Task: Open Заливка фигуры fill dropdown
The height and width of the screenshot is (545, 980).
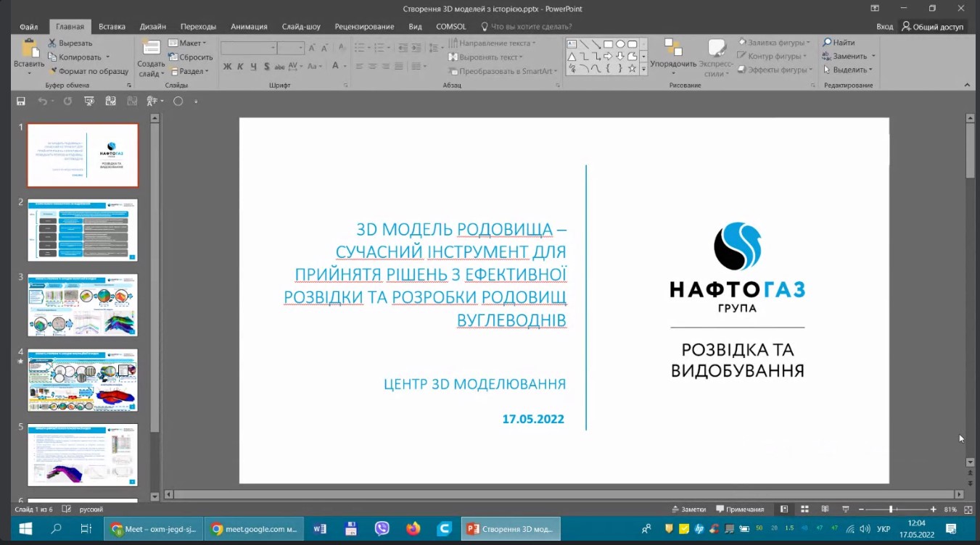Action: [773, 42]
